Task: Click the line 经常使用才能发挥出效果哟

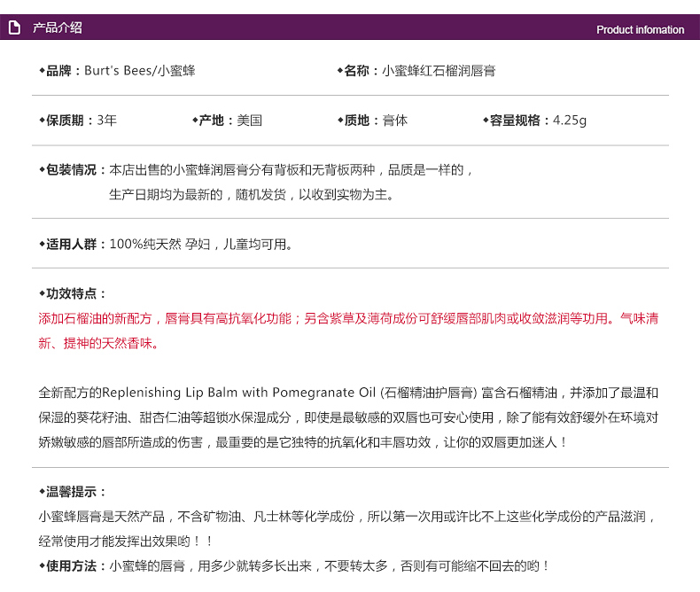Action: pos(125,541)
